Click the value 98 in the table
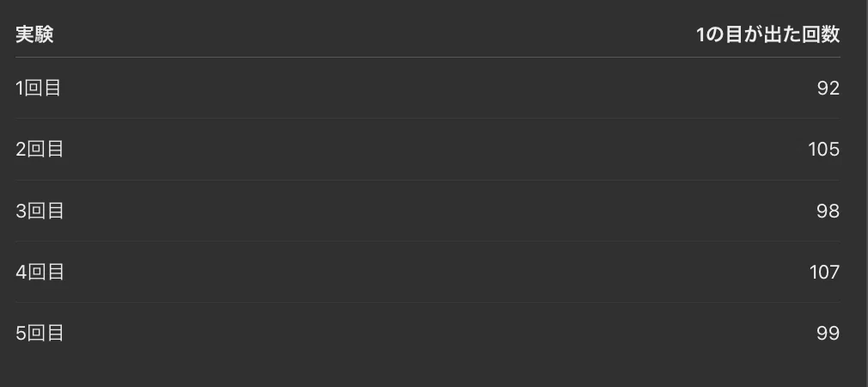Image resolution: width=868 pixels, height=387 pixels. click(828, 211)
